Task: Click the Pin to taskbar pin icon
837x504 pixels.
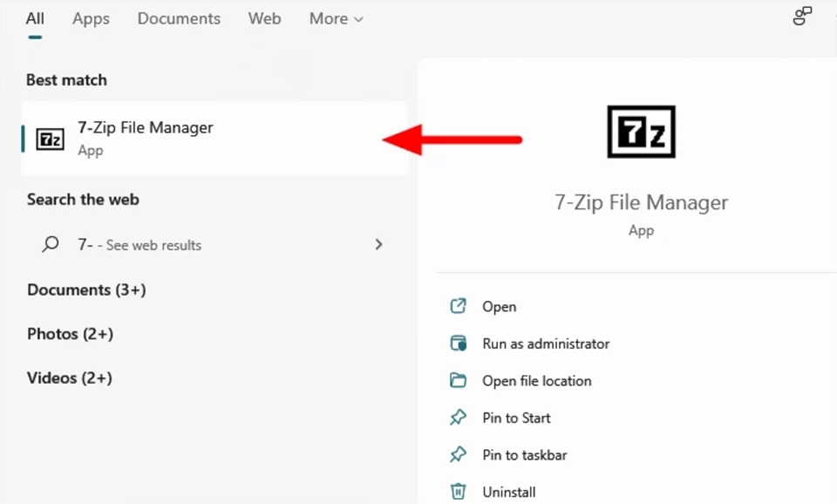Action: coord(458,454)
